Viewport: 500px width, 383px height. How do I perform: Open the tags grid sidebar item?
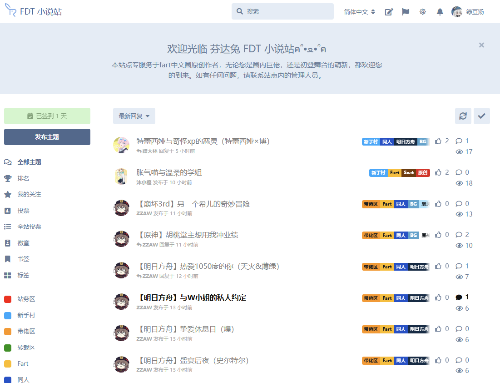[x=17, y=275]
